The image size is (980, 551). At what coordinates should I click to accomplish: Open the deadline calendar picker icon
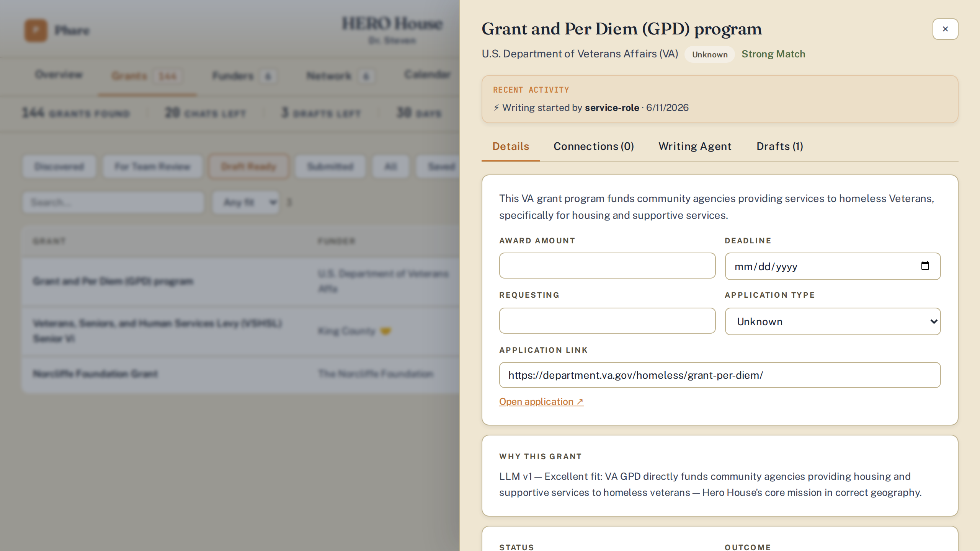click(925, 266)
